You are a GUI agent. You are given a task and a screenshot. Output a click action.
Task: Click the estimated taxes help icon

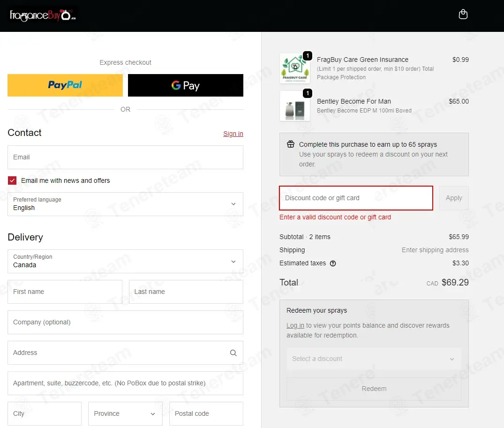click(x=333, y=263)
